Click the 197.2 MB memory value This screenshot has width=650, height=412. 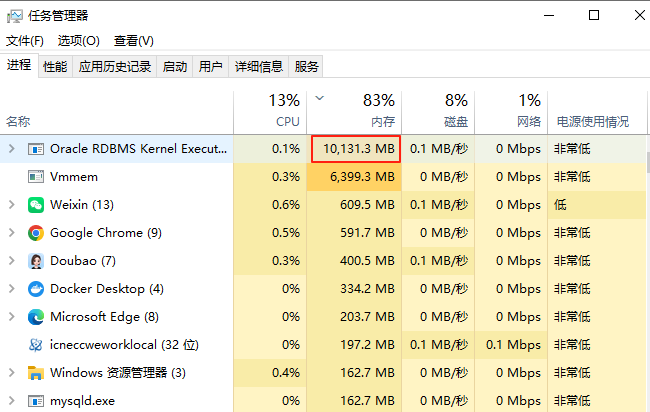(x=367, y=345)
